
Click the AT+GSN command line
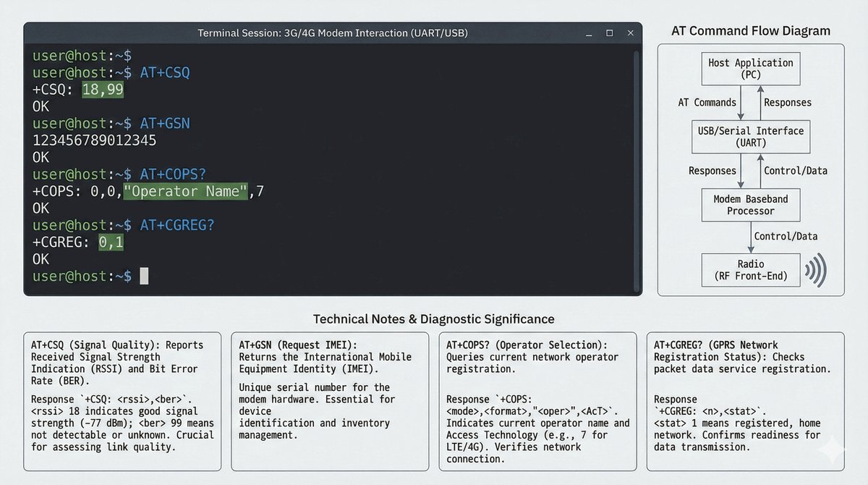point(165,123)
